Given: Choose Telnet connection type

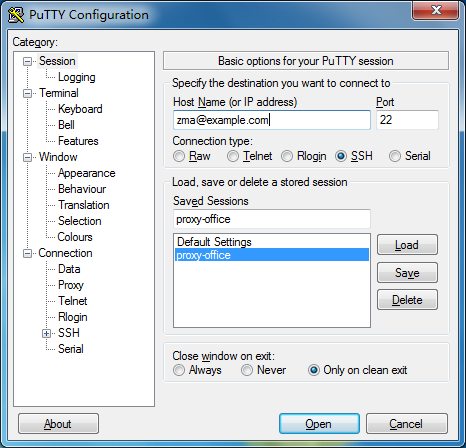Looking at the screenshot, I should [233, 156].
